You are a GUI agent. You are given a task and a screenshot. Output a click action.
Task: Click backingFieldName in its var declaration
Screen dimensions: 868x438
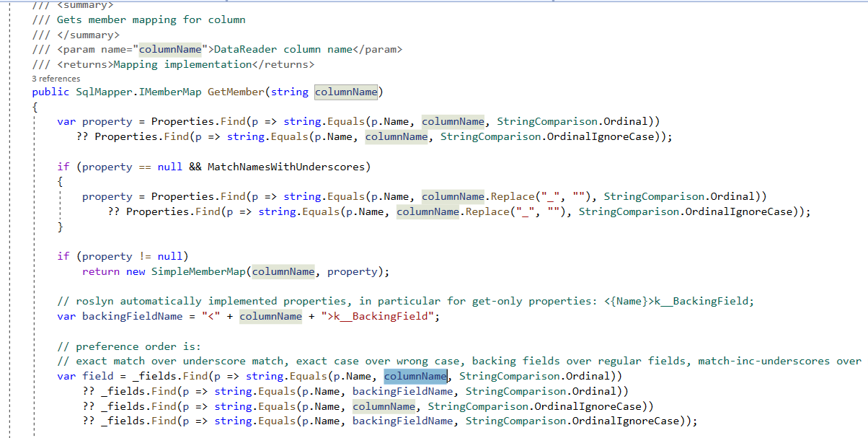pyautogui.click(x=133, y=316)
